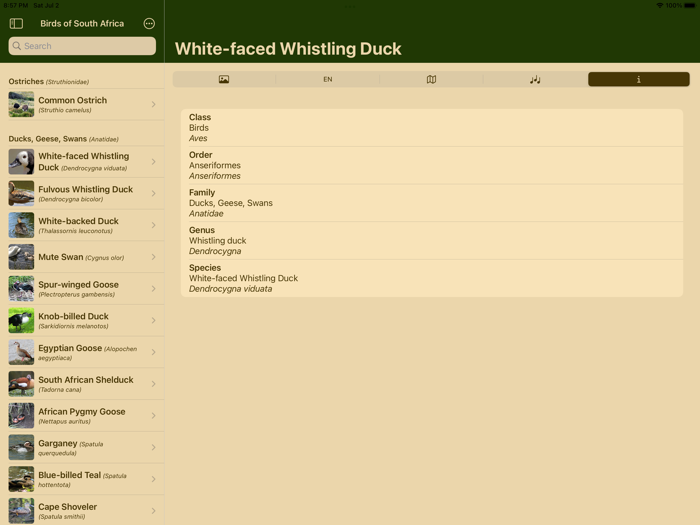Image resolution: width=700 pixels, height=525 pixels.
Task: Click the Fulvous Whistling Duck thumbnail
Action: [x=21, y=193]
